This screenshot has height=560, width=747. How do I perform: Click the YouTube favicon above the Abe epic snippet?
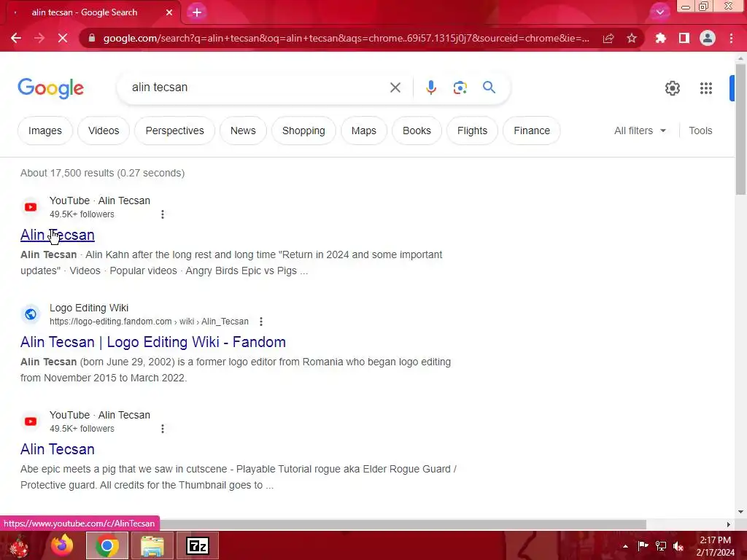(x=31, y=421)
